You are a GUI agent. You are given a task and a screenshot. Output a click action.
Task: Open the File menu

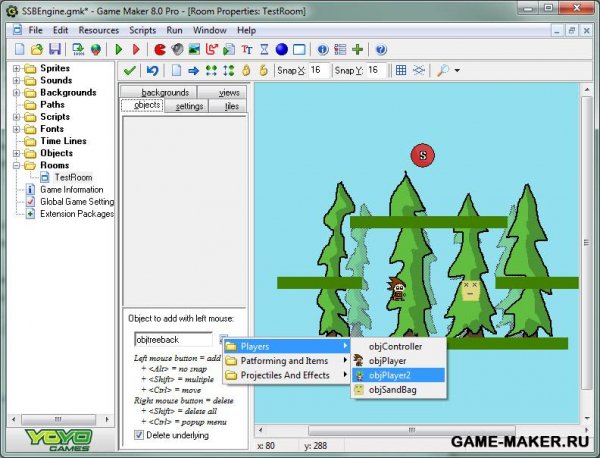click(x=35, y=30)
